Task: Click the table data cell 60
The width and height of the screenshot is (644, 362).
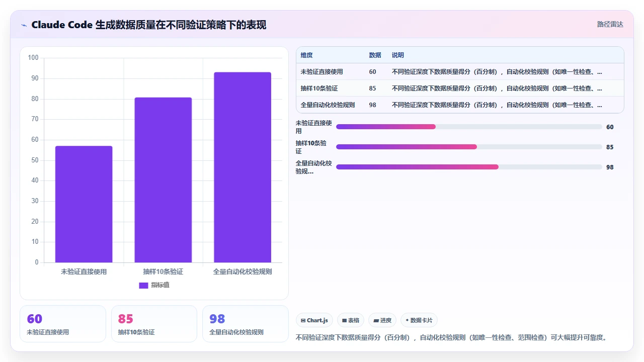Action: pyautogui.click(x=373, y=72)
